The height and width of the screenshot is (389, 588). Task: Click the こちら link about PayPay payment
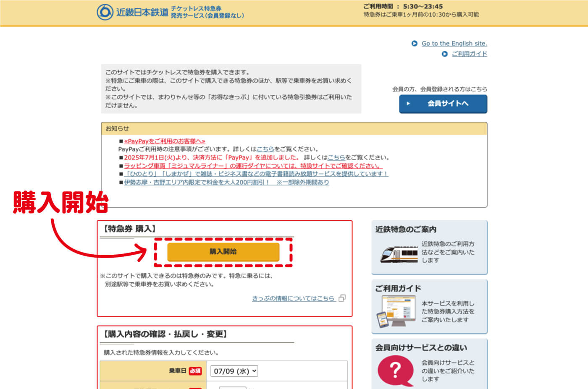pos(336,157)
